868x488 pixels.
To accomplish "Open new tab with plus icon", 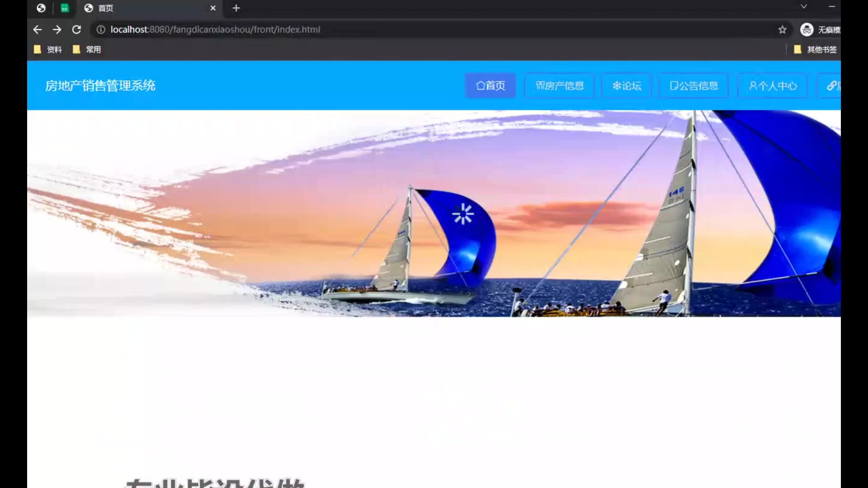I will tap(236, 8).
